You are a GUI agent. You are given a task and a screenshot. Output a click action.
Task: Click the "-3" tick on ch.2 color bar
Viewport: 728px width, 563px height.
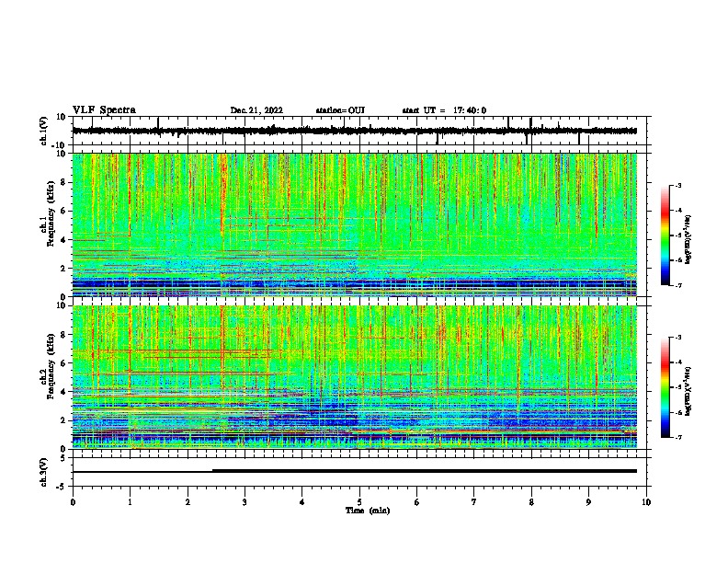click(x=678, y=338)
